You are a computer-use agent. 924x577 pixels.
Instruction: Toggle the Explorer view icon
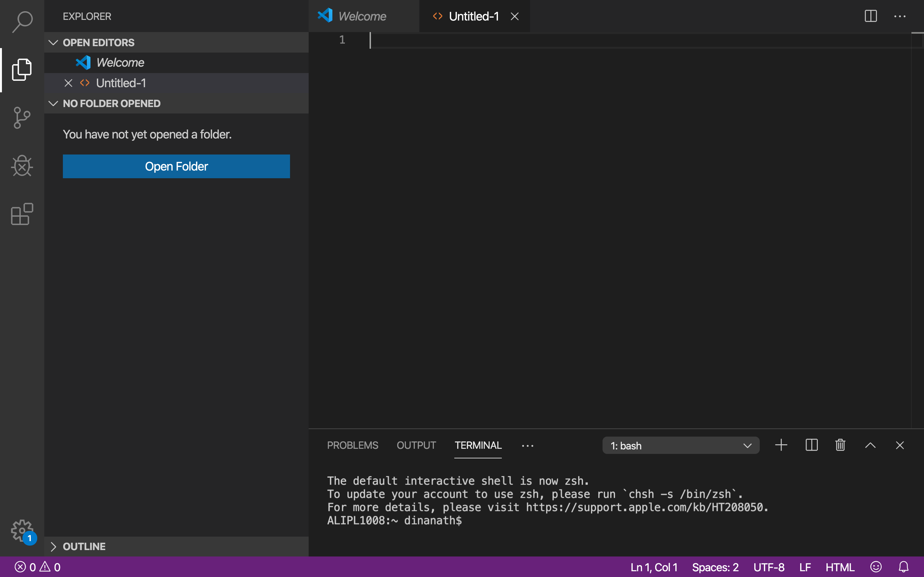click(x=22, y=70)
